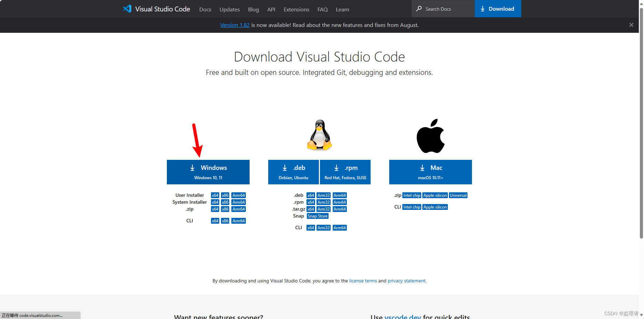644x319 pixels.
Task: Select the Windows CLI x86 build
Action: tap(225, 221)
